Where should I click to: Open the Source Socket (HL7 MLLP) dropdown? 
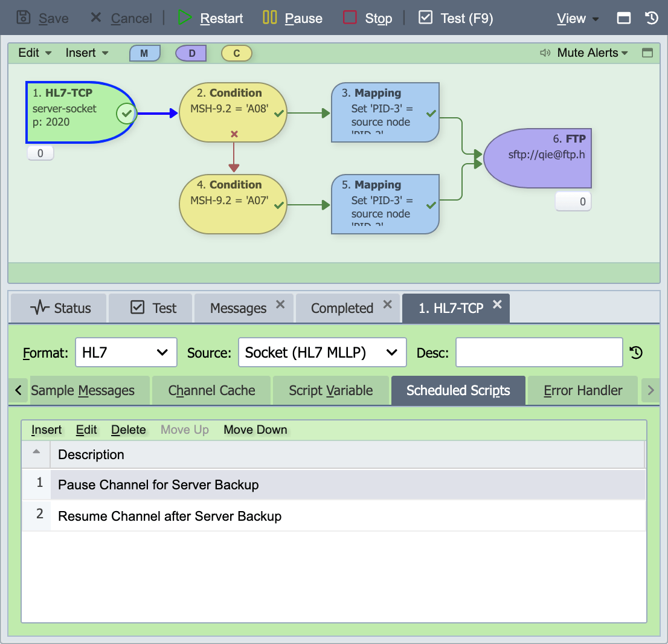(322, 352)
